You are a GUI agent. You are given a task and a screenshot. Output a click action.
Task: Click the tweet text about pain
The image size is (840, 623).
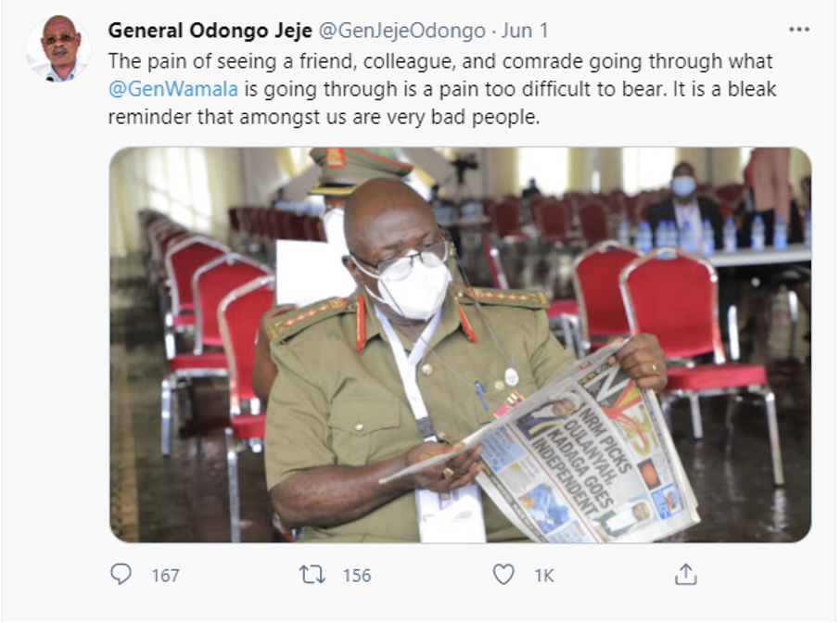(442, 89)
